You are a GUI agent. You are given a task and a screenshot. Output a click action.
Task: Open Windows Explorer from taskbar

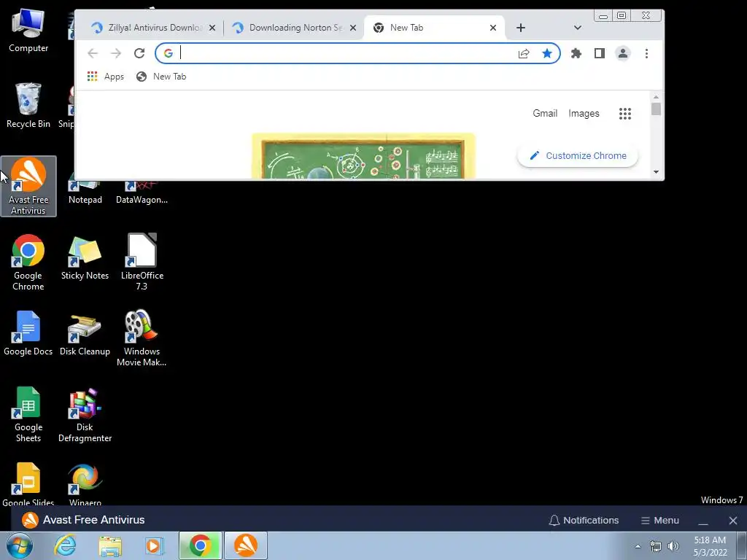(110, 545)
